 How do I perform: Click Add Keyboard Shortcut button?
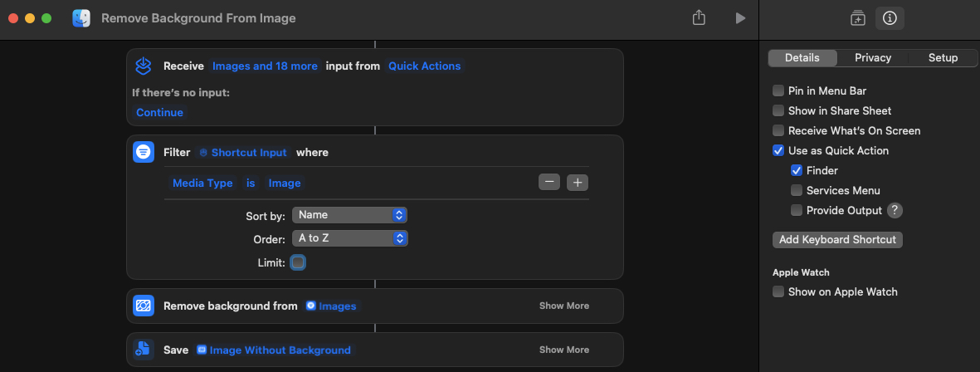tap(837, 239)
